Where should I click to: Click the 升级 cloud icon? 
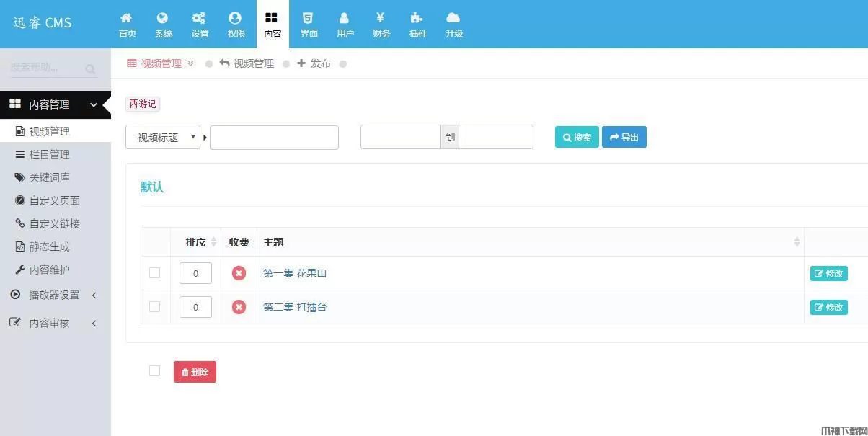[x=453, y=18]
